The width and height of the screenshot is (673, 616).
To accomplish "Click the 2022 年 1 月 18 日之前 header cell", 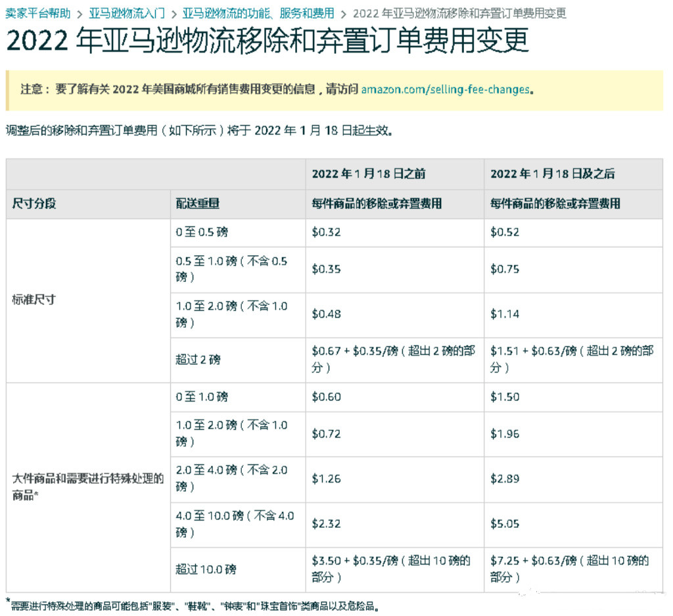I will coord(369,174).
